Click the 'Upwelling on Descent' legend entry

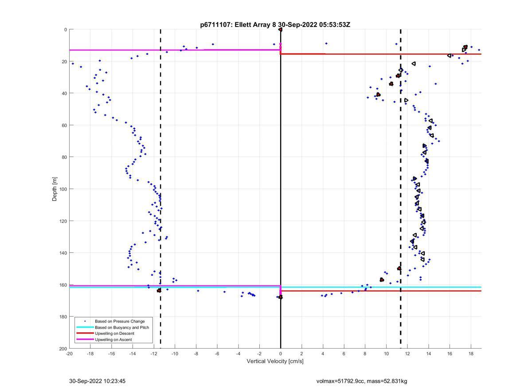(x=114, y=334)
